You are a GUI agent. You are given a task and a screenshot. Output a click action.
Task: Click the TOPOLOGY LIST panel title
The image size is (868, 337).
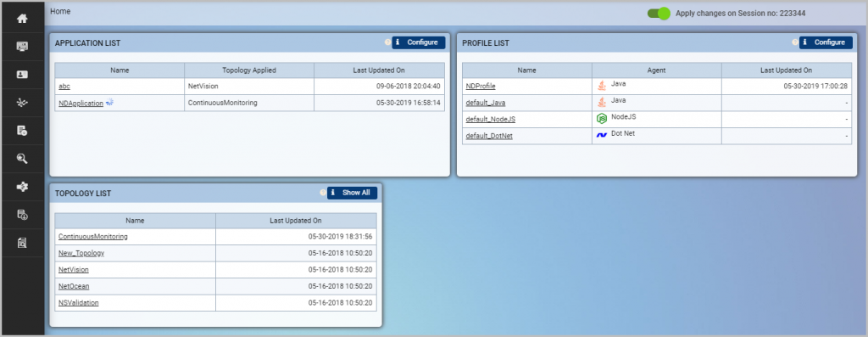83,194
